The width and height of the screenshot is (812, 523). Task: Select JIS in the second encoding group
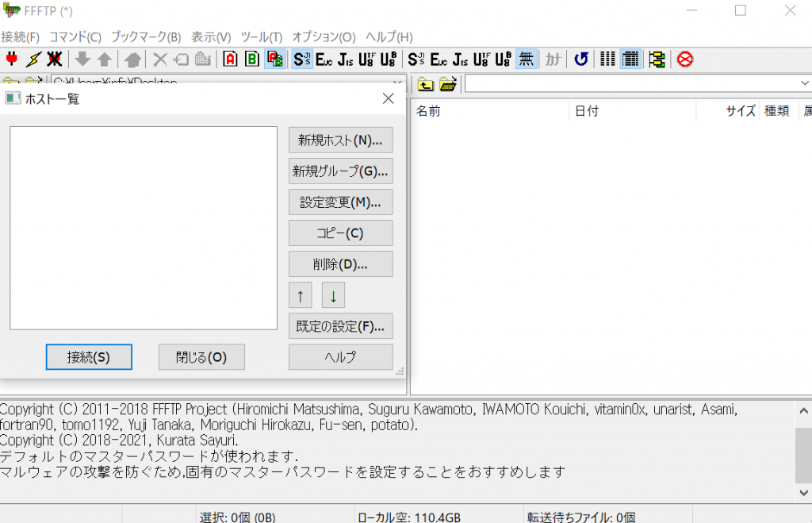pyautogui.click(x=461, y=59)
